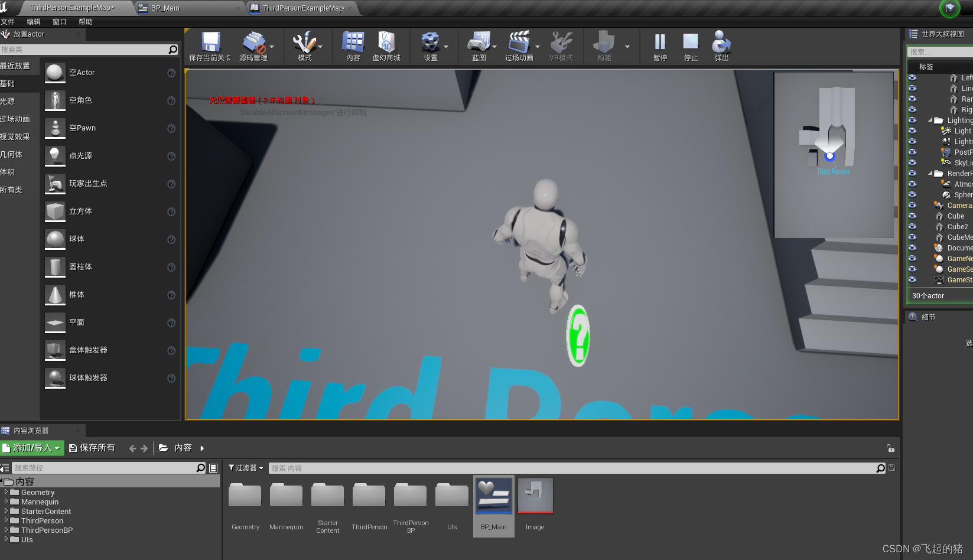Image resolution: width=973 pixels, height=560 pixels.
Task: Open the 模式 dropdown arrow
Action: [320, 46]
